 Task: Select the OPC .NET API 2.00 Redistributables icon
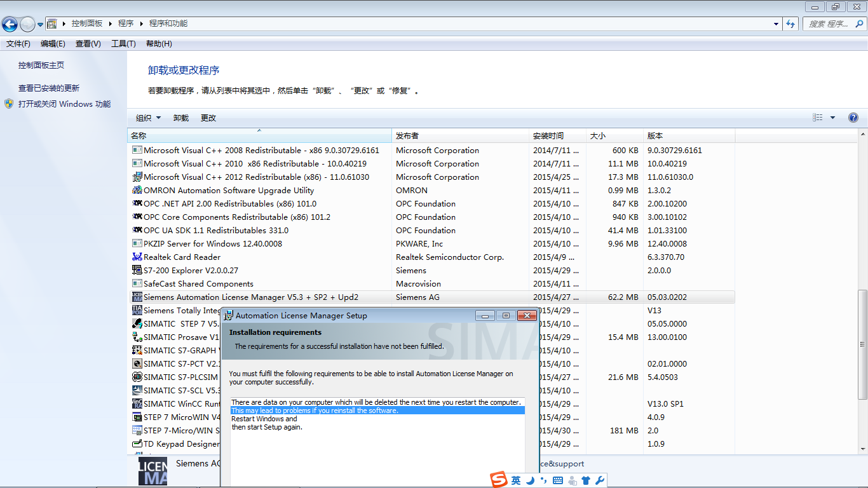137,204
